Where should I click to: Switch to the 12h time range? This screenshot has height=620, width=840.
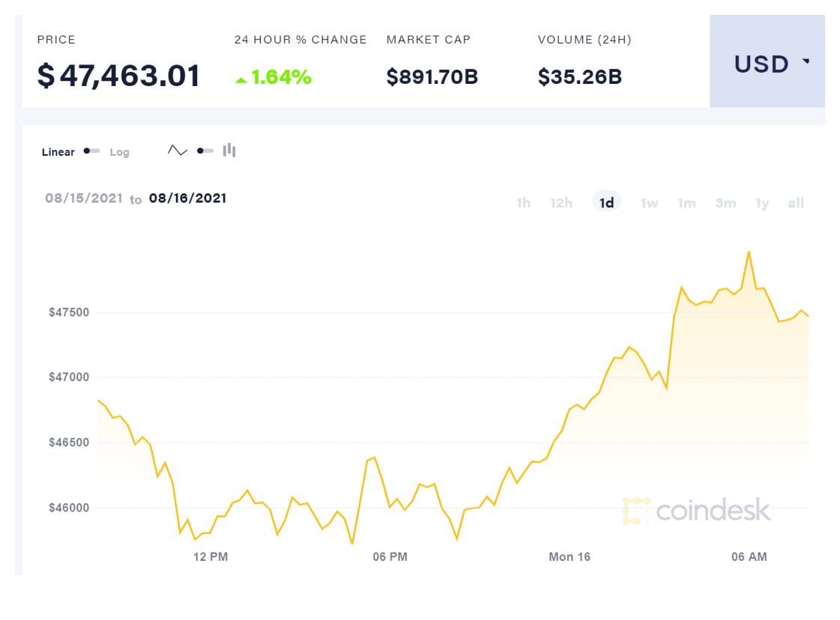[x=561, y=203]
